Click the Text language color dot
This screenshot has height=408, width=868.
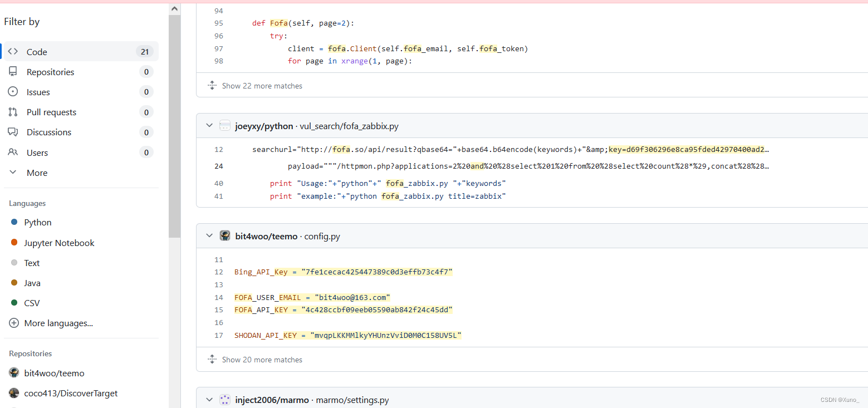tap(14, 263)
